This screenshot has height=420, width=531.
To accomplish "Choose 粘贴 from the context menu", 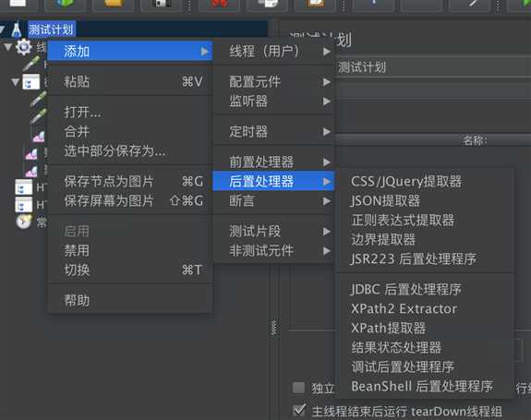I will coord(130,81).
